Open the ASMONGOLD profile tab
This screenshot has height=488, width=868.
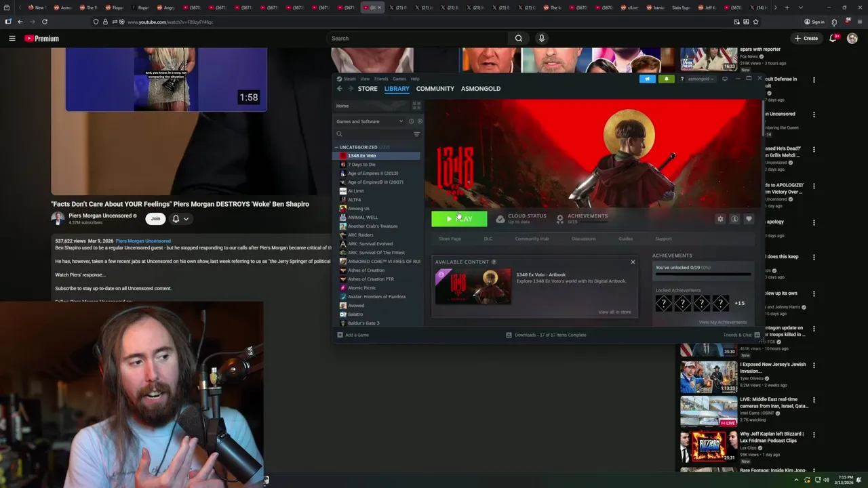pos(481,89)
